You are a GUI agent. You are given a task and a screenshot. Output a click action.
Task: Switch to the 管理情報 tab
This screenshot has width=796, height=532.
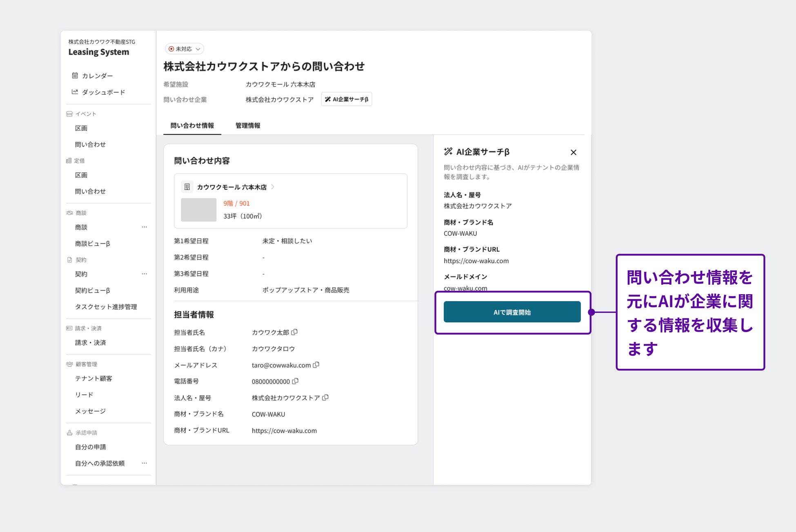tap(247, 126)
